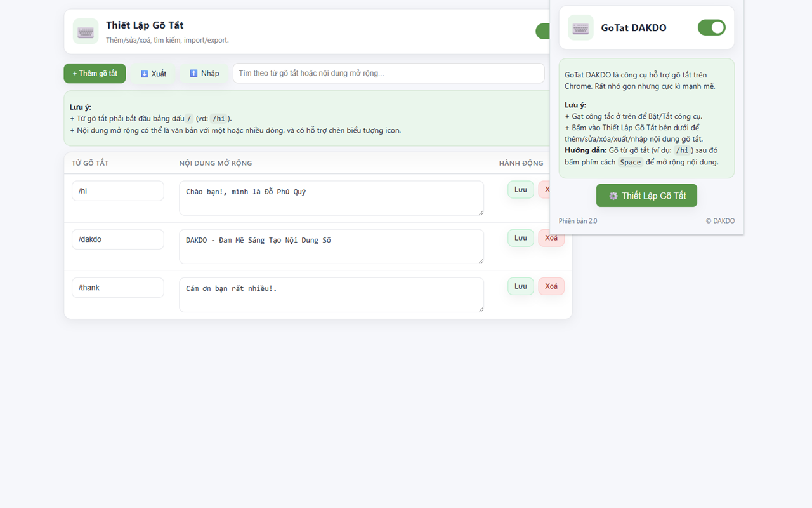
Task: Click the Phiên bản 2.0 text
Action: pyautogui.click(x=578, y=221)
